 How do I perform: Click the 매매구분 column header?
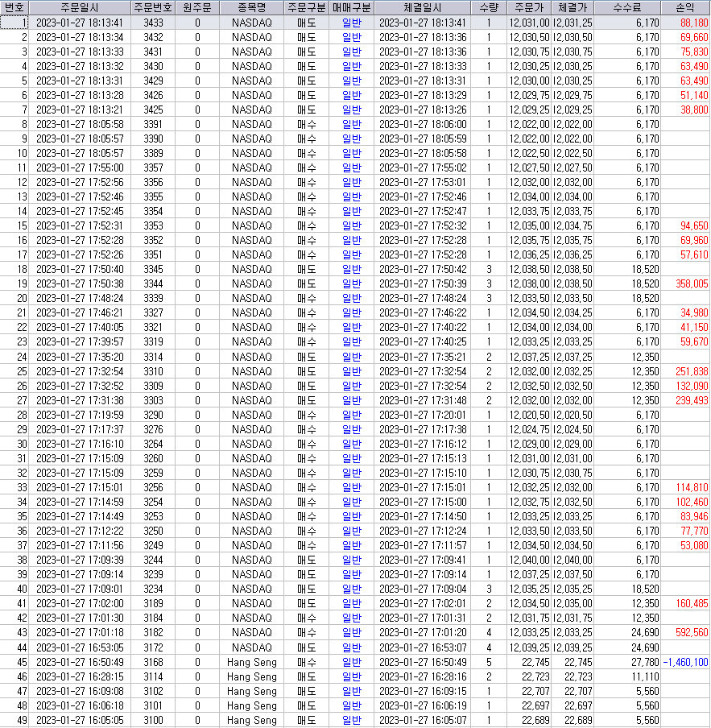click(x=351, y=7)
